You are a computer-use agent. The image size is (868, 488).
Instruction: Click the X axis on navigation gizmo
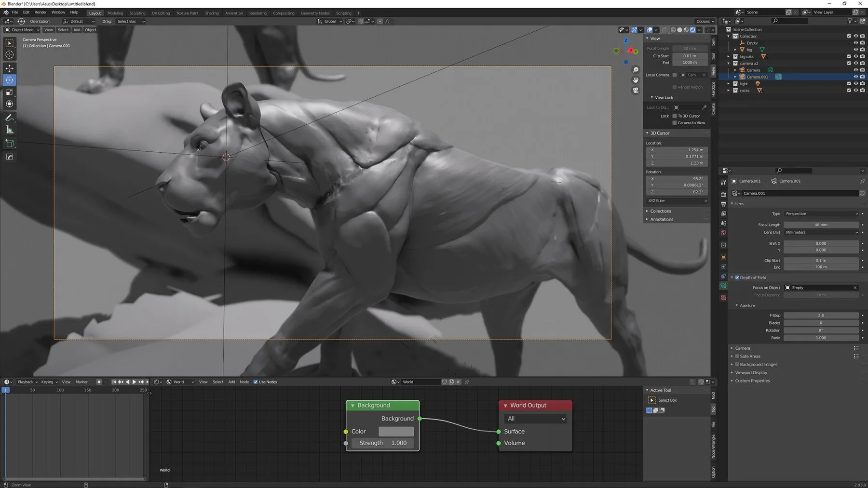[631, 50]
